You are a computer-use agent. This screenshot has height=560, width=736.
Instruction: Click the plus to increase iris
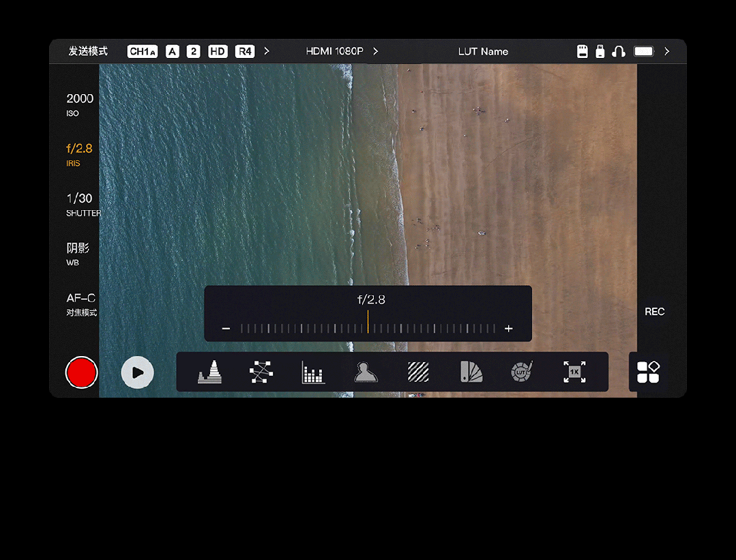[x=508, y=329]
